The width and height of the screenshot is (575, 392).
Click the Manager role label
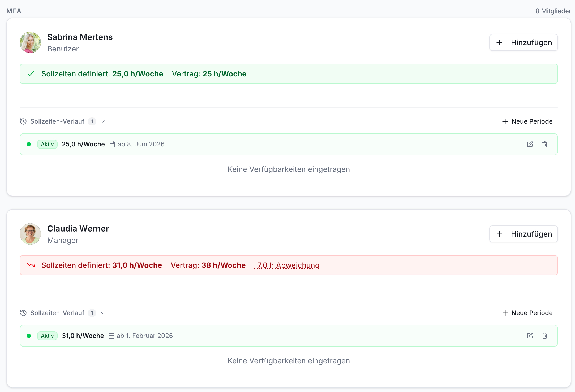(63, 241)
